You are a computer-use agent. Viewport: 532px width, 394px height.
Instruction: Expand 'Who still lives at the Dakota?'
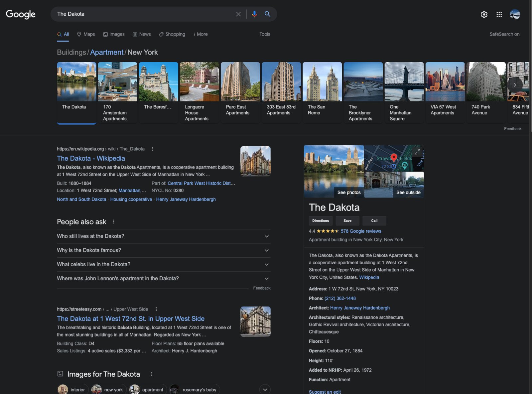(164, 236)
